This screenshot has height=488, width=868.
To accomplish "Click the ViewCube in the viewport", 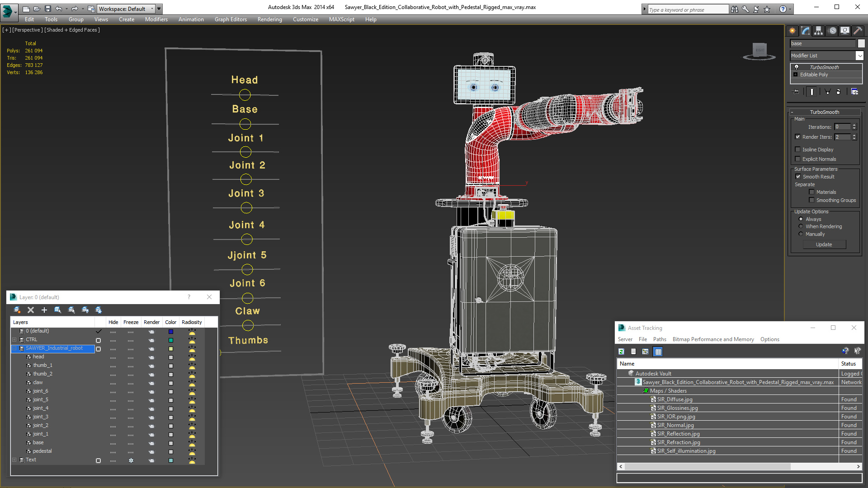I will pyautogui.click(x=759, y=51).
